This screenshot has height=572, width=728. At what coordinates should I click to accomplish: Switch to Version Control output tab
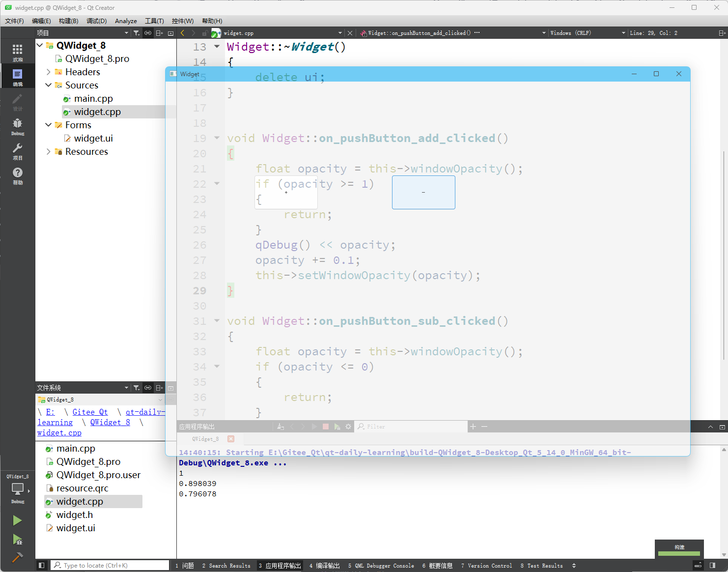486,566
